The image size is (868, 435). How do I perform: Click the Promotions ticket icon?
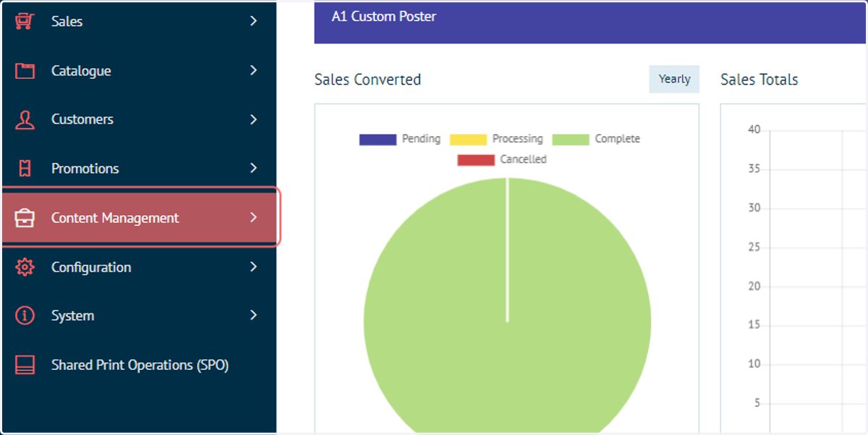[x=25, y=169]
